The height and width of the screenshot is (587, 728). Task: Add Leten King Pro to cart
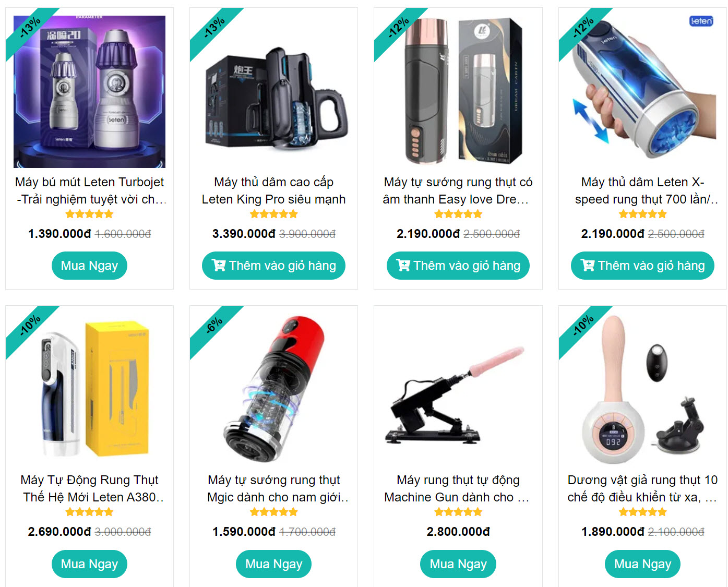273,266
